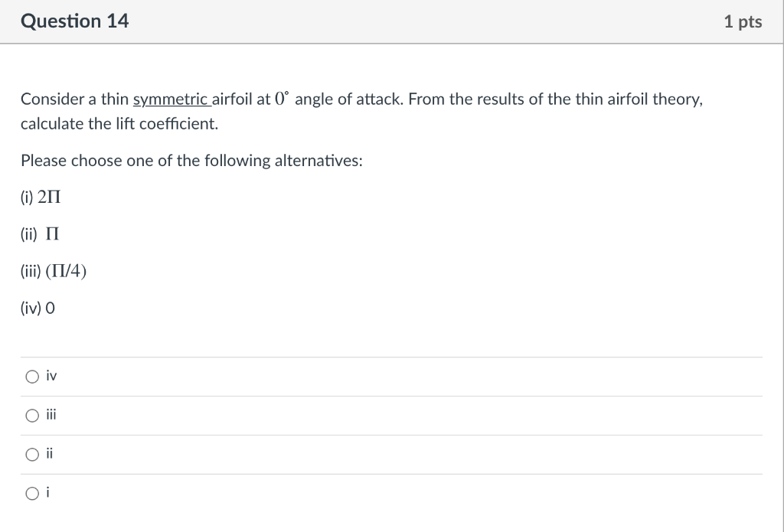Click alternative (iii) (Π/4) in the list

pos(54,271)
